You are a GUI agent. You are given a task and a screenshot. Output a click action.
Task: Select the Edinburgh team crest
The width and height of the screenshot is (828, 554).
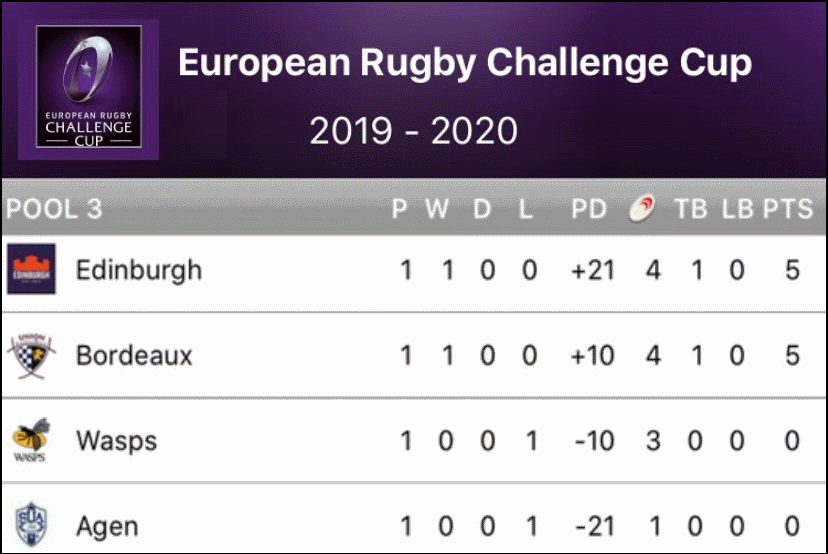click(x=31, y=269)
